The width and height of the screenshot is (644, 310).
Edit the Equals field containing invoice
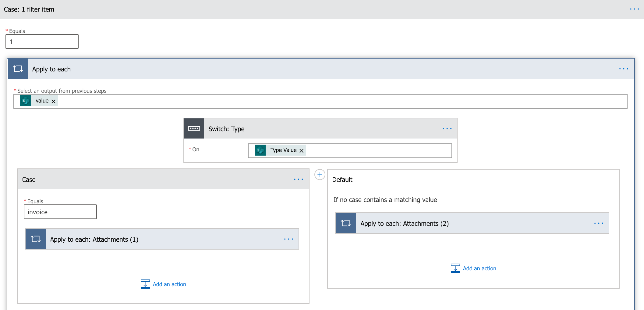[60, 212]
